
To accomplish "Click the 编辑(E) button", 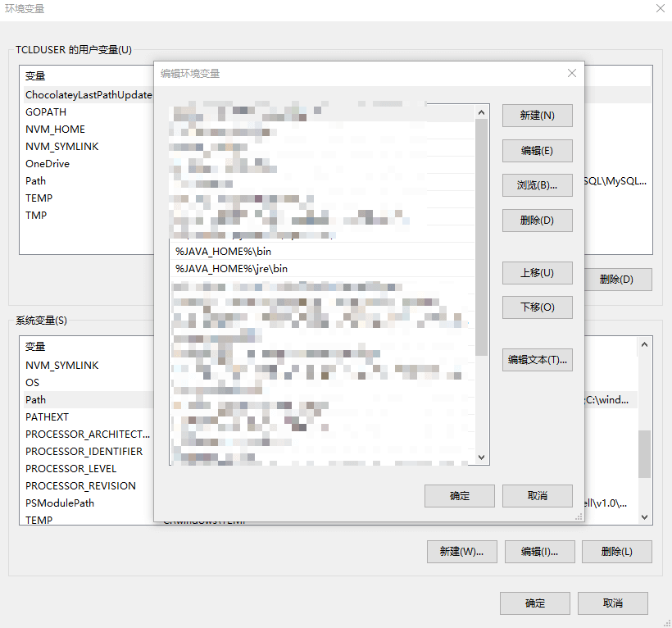I will [x=537, y=151].
